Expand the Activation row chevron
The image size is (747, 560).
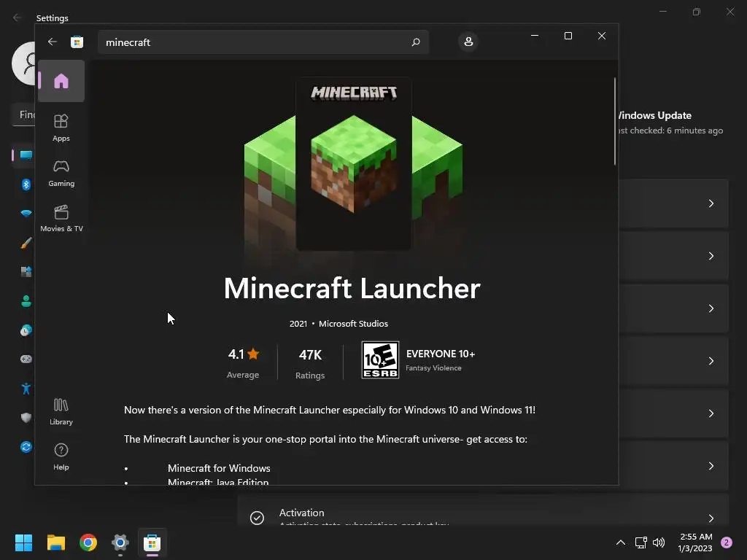711,518
